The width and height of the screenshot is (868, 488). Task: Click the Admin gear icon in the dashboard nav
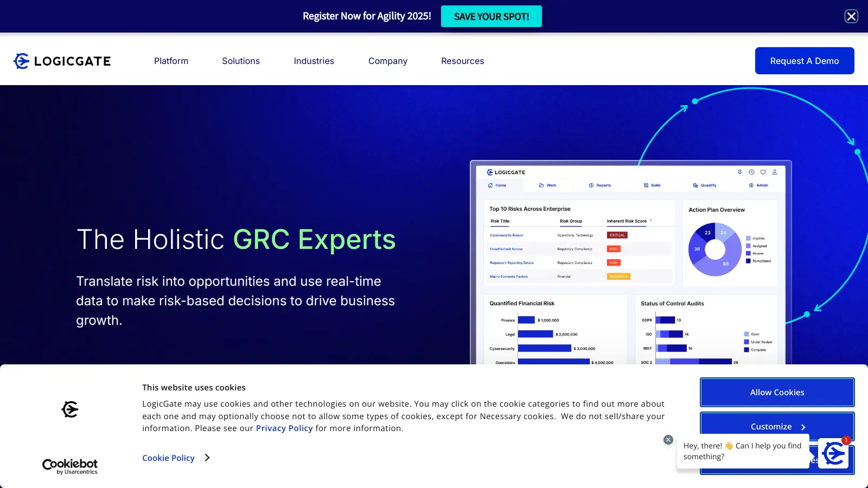[751, 185]
